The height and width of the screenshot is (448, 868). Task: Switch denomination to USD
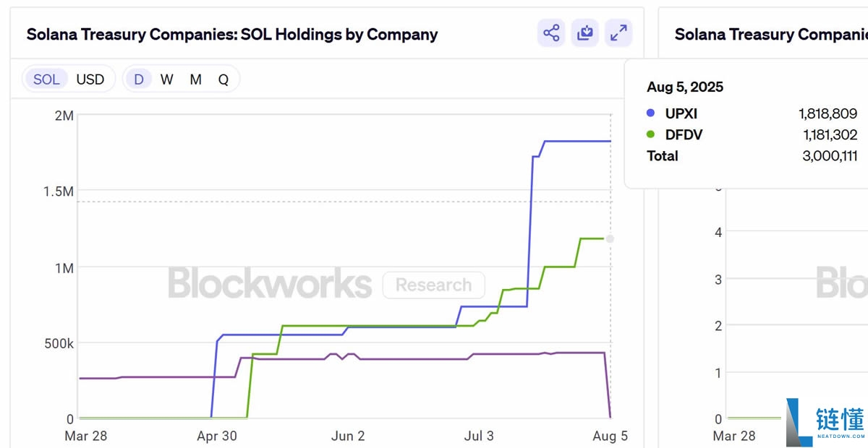tap(90, 79)
